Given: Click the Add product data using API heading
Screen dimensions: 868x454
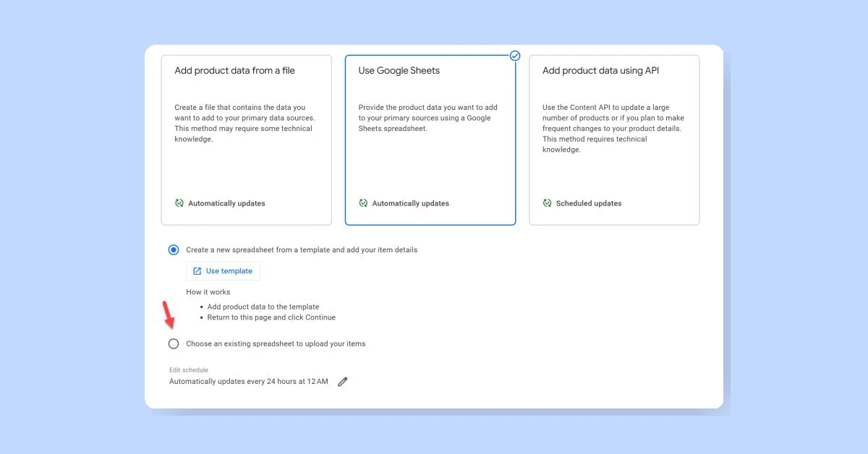Looking at the screenshot, I should (x=601, y=71).
